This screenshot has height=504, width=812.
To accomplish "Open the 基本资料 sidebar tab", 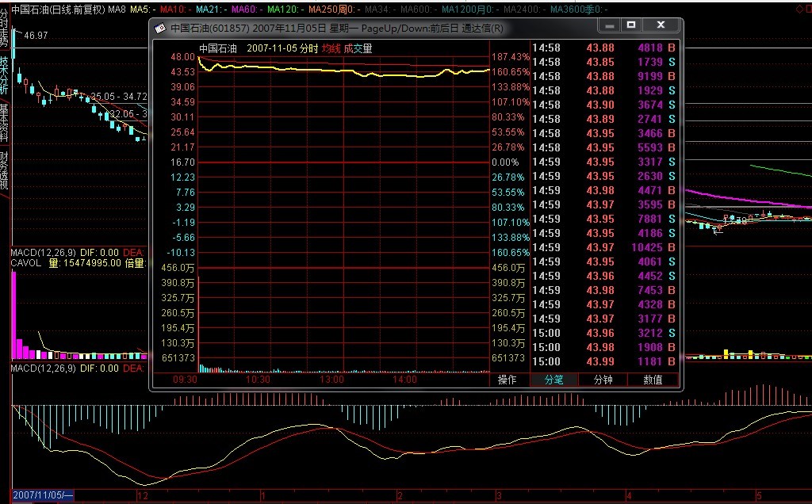I will click(x=4, y=120).
